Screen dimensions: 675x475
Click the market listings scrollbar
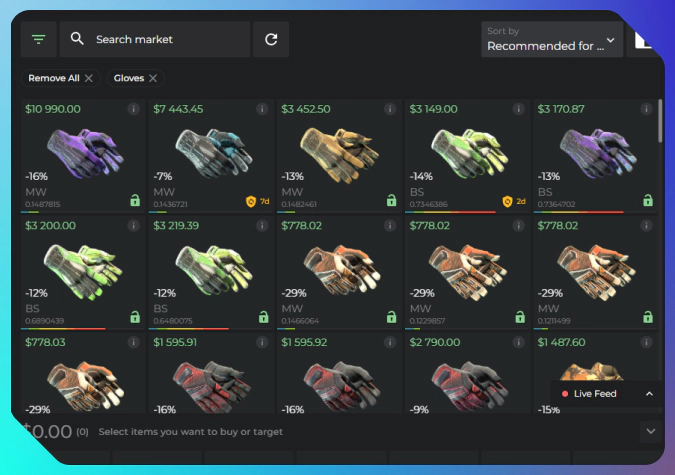pyautogui.click(x=660, y=121)
